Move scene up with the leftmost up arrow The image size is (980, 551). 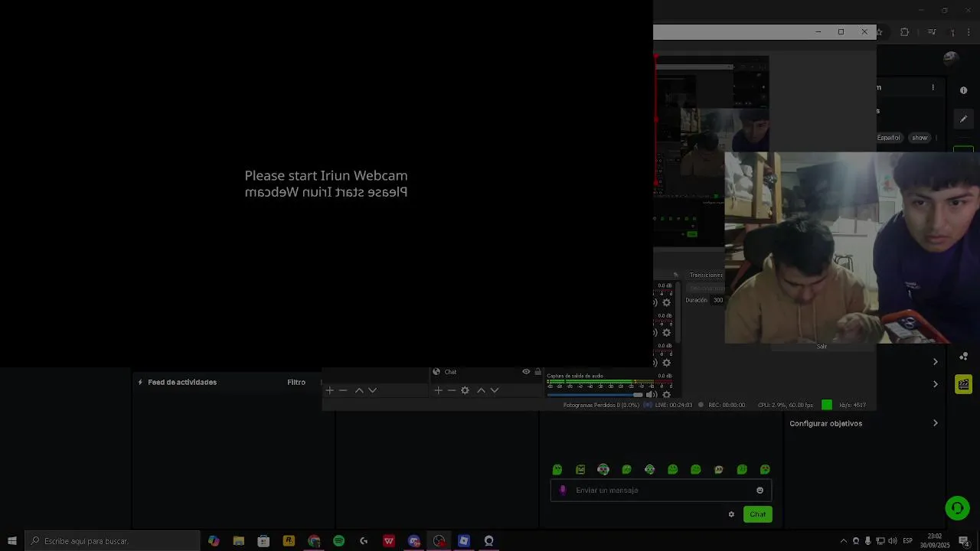tap(359, 390)
